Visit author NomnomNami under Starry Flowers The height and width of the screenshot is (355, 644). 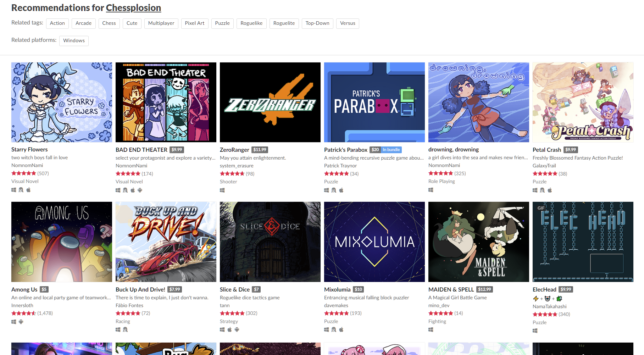click(x=27, y=165)
